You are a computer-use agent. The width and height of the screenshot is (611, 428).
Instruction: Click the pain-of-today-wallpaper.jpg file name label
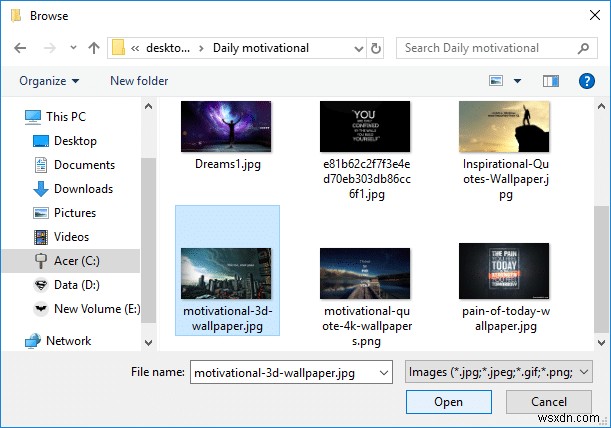(x=506, y=318)
